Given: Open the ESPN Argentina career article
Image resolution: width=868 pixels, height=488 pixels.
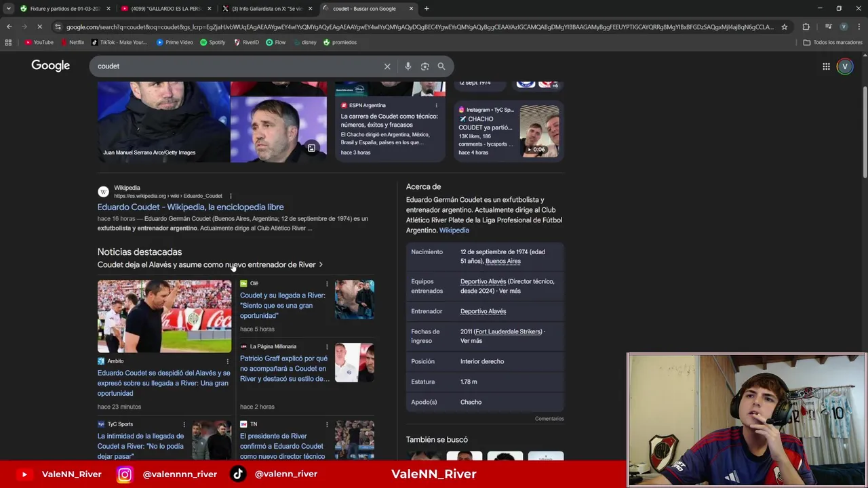Looking at the screenshot, I should (x=389, y=121).
